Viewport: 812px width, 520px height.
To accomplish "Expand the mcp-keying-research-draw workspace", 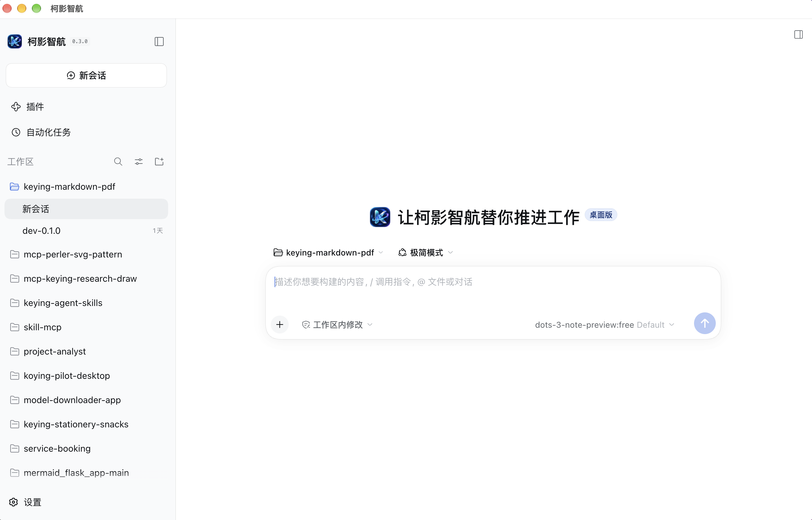I will pos(86,279).
